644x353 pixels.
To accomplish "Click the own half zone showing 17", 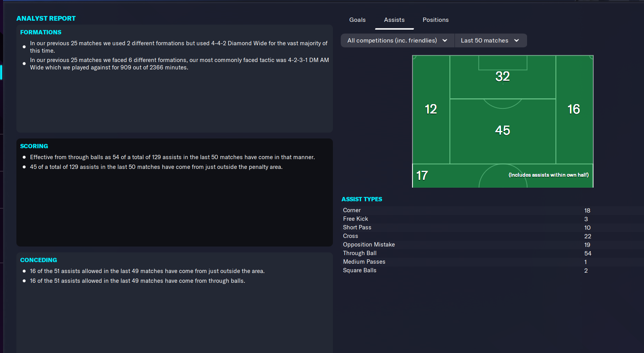I will 422,176.
